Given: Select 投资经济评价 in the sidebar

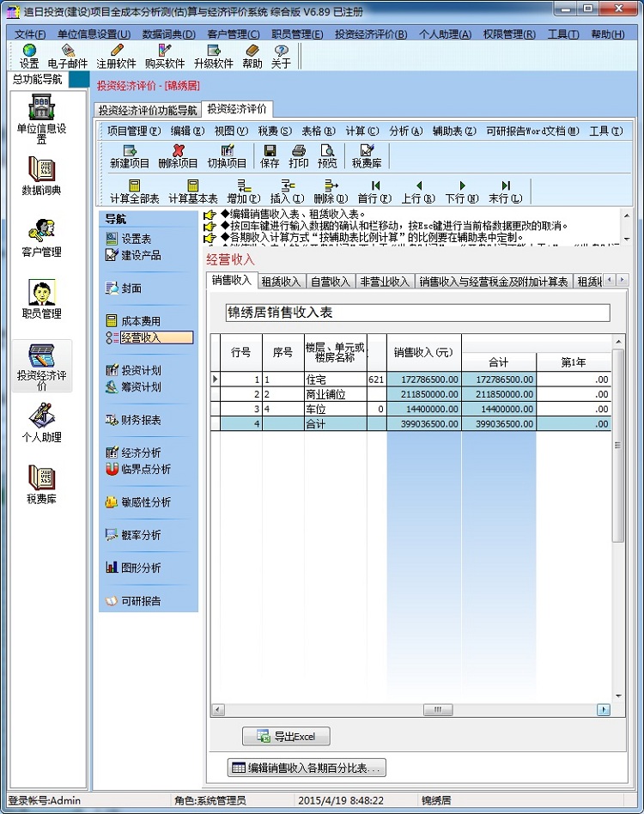Looking at the screenshot, I should click(41, 366).
